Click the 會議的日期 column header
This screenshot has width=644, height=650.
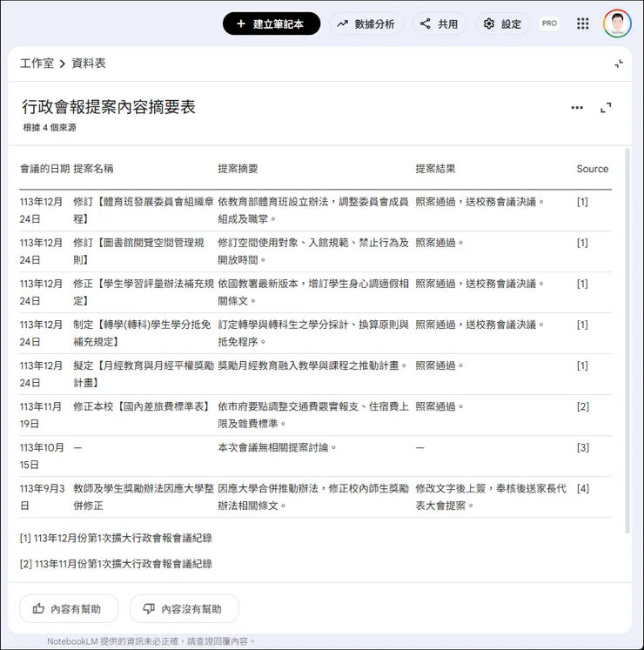(x=44, y=169)
